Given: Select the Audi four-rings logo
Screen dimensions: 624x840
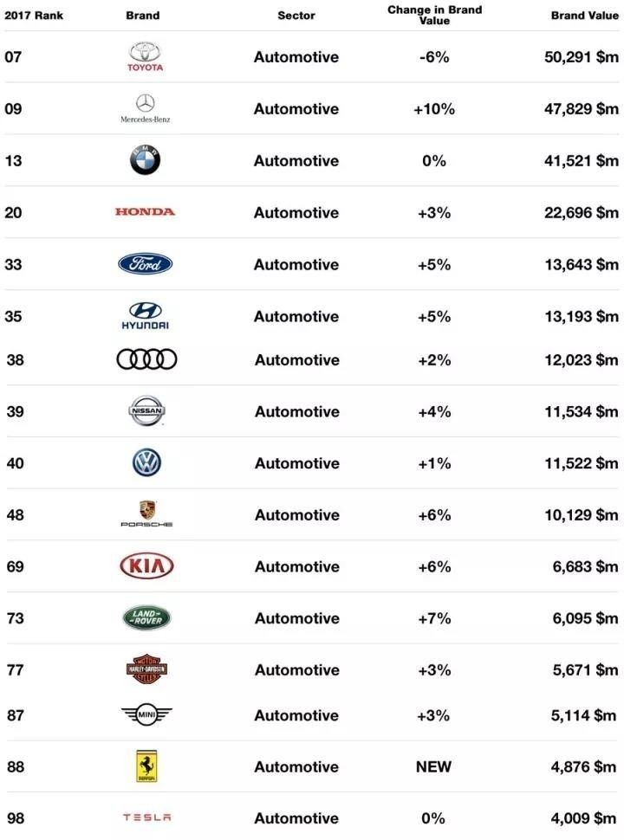Looking at the screenshot, I should point(146,359).
